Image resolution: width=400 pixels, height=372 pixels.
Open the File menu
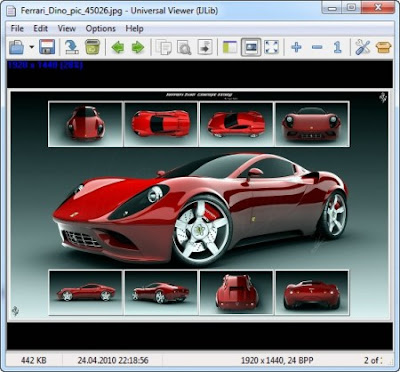pos(17,29)
